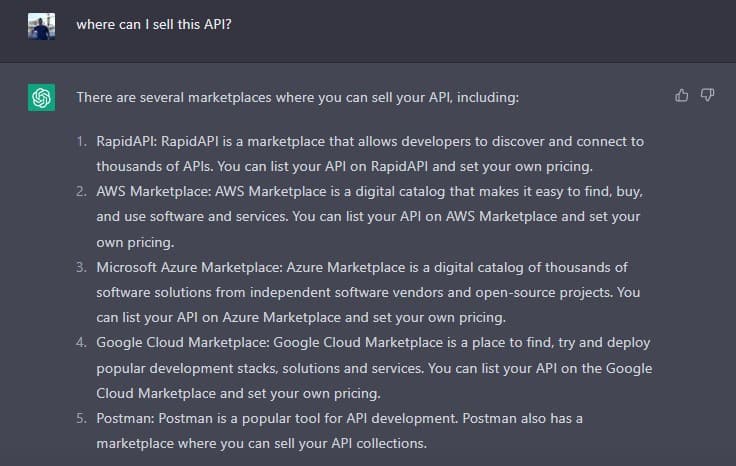Click list number 2 marker

[81, 191]
